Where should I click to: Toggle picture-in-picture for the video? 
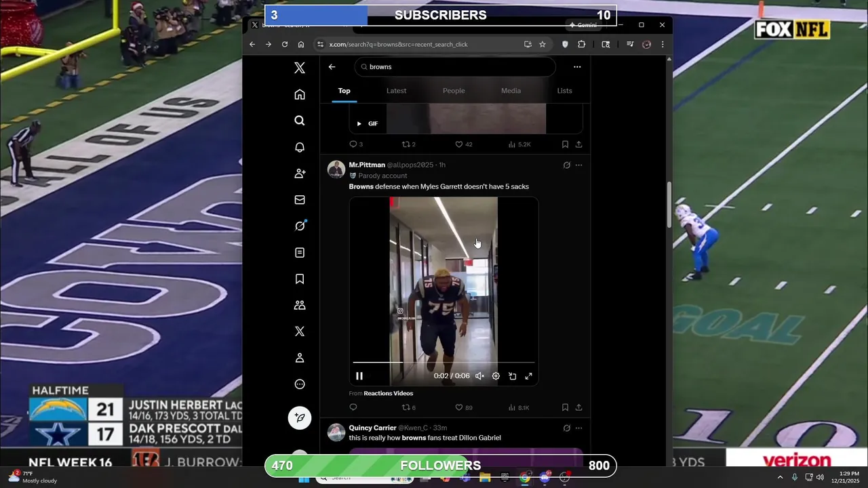(x=513, y=376)
